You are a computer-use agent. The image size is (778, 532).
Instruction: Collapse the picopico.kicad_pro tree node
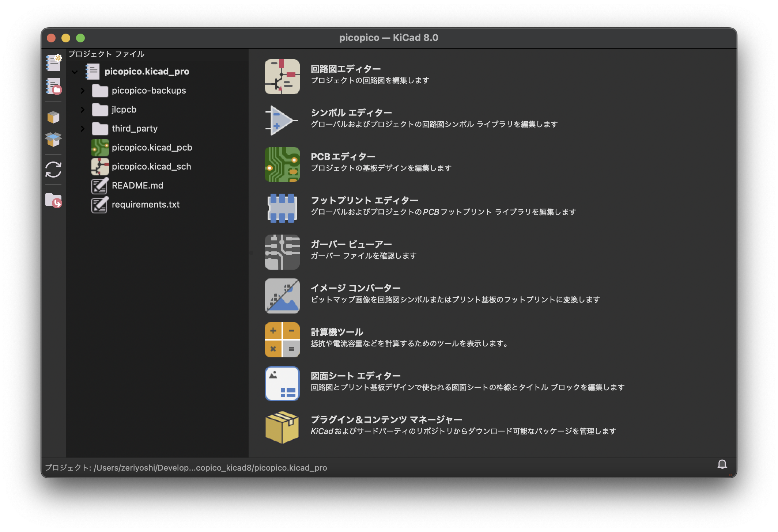[75, 72]
